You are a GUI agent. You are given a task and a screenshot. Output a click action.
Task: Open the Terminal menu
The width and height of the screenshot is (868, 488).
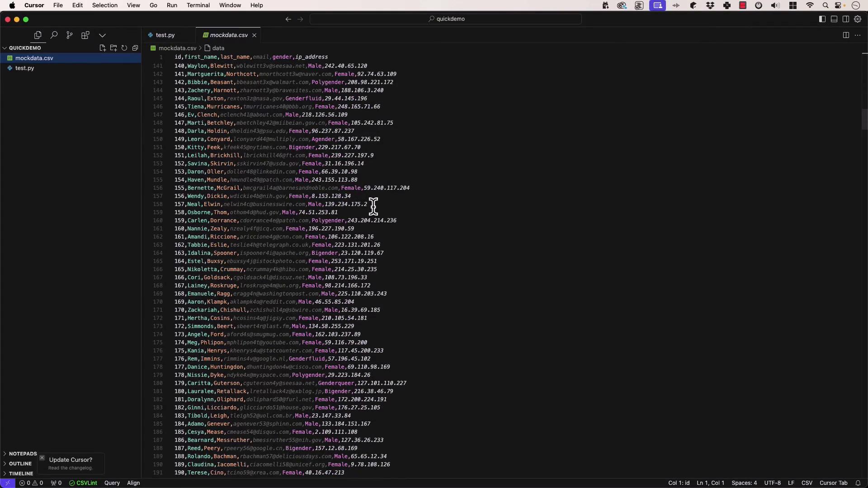198,5
